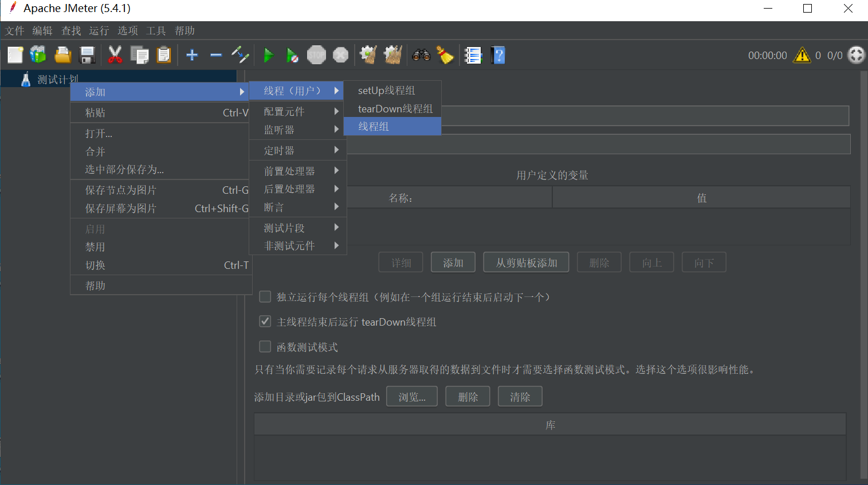The image size is (868, 485).
Task: Click the Toggle enable/disable icon
Action: pyautogui.click(x=240, y=55)
